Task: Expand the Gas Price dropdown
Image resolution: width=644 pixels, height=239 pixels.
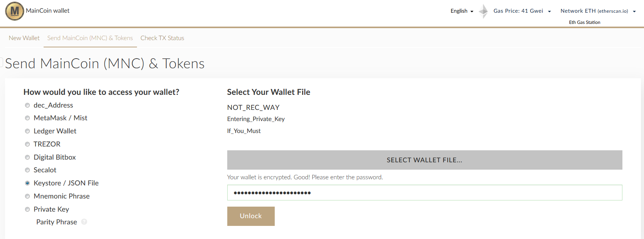Action: pos(522,11)
